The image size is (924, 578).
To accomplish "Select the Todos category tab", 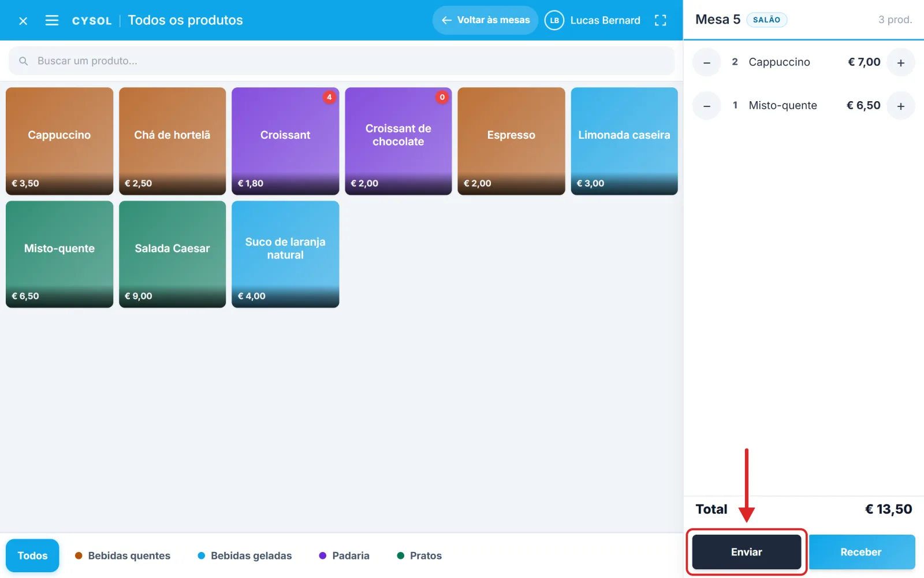I will (32, 555).
